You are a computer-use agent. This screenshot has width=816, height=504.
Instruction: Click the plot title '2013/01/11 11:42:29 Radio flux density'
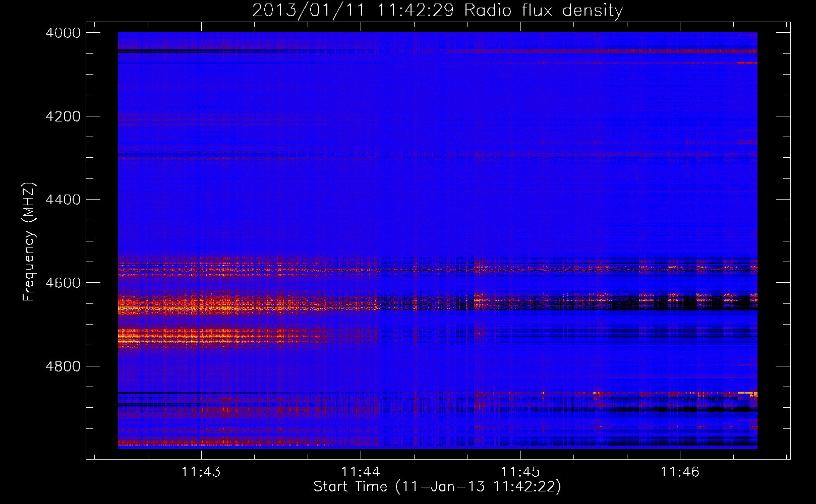(438, 10)
